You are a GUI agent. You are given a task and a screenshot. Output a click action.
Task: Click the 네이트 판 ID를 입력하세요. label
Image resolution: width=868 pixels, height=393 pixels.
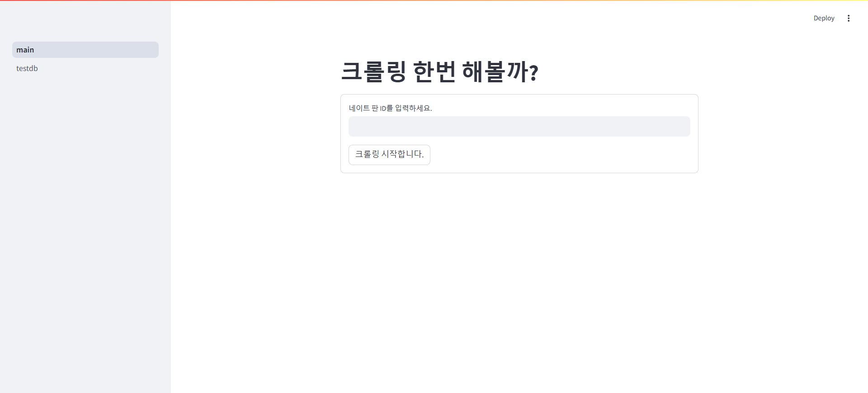click(x=390, y=108)
